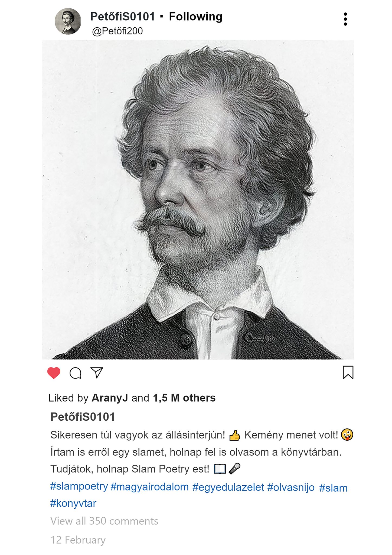Save the post with the bookmark icon
Screen dimensions: 392x555
point(348,372)
